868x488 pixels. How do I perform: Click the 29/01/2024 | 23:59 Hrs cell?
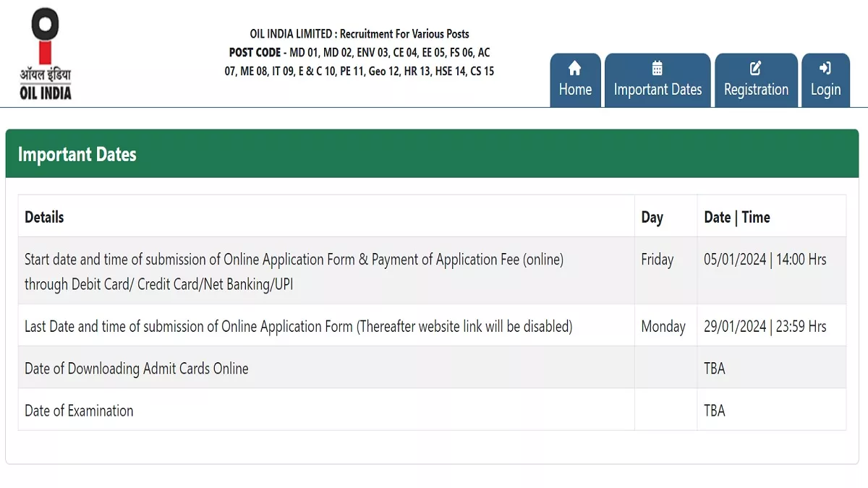(x=765, y=326)
